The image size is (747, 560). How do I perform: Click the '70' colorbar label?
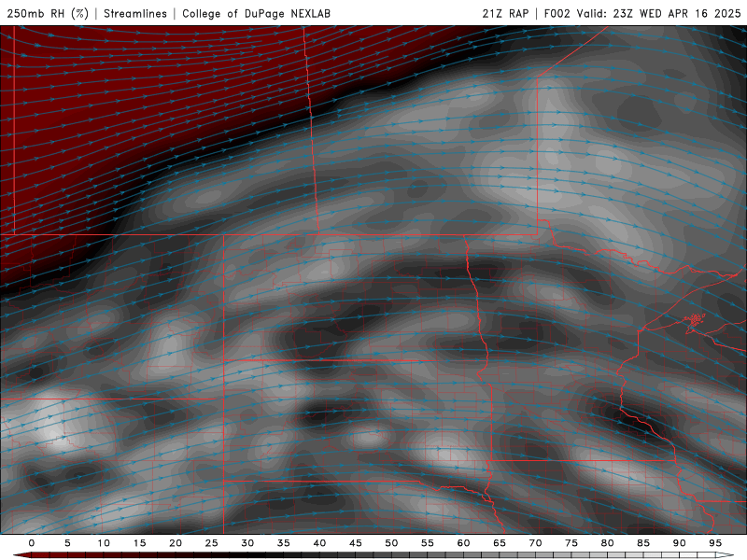(x=535, y=543)
